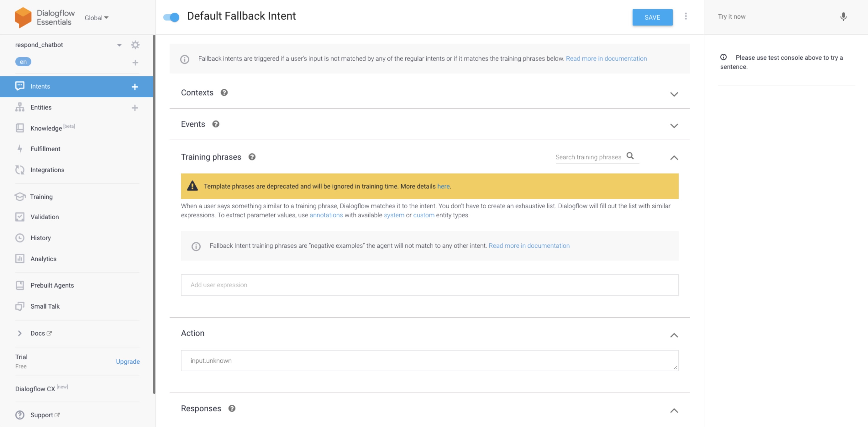Expand the Contexts section
This screenshot has height=427, width=868.
click(673, 94)
